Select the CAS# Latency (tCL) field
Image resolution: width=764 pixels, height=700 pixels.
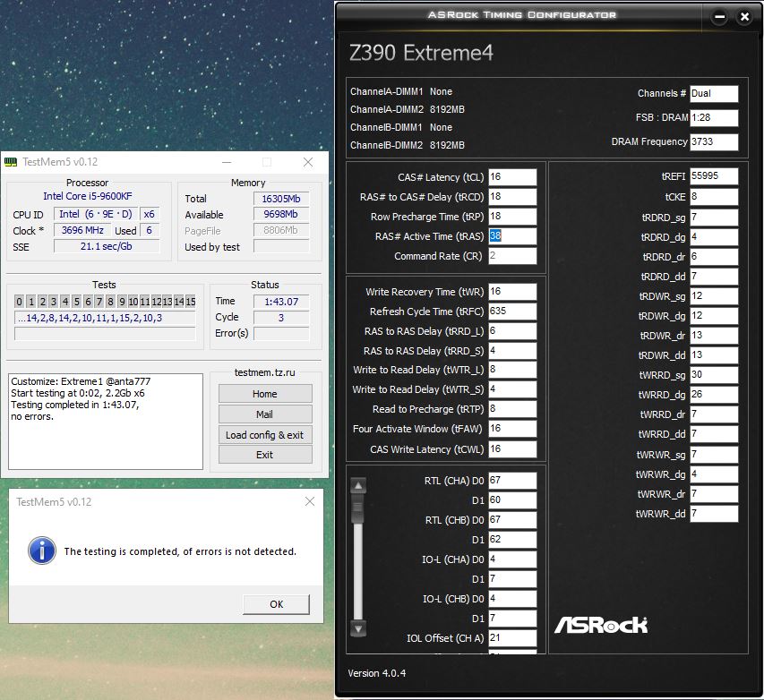coord(512,177)
